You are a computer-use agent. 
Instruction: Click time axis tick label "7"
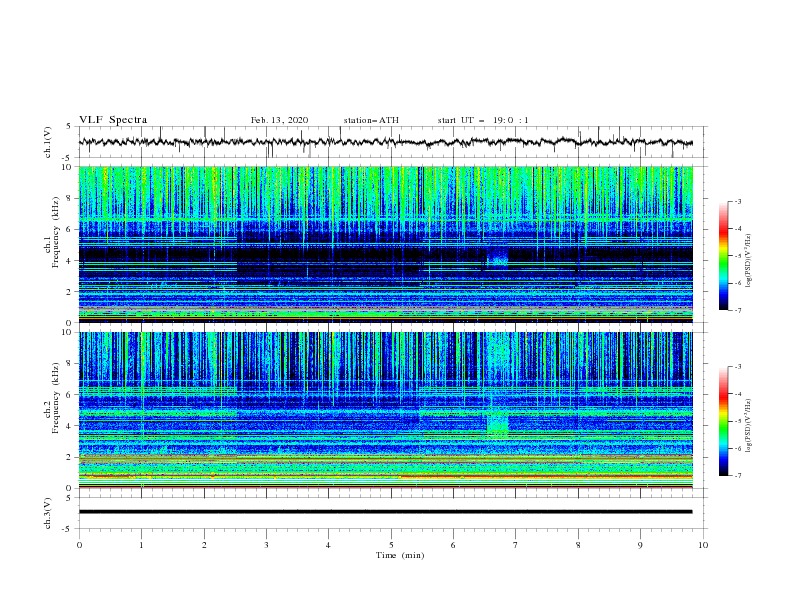[x=516, y=545]
